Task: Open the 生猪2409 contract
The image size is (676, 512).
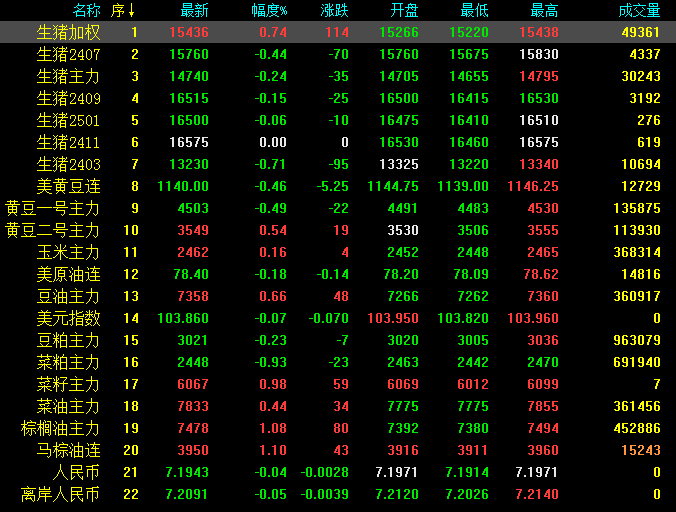Action: [x=69, y=98]
